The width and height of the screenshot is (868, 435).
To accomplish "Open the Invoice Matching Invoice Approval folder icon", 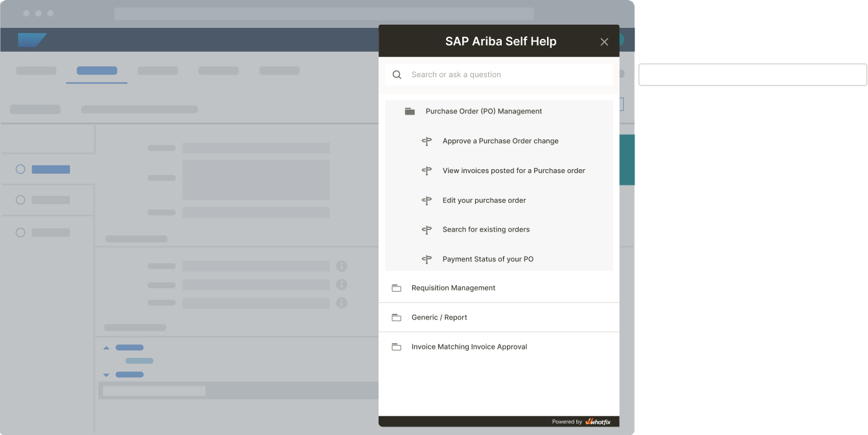I will (x=397, y=346).
